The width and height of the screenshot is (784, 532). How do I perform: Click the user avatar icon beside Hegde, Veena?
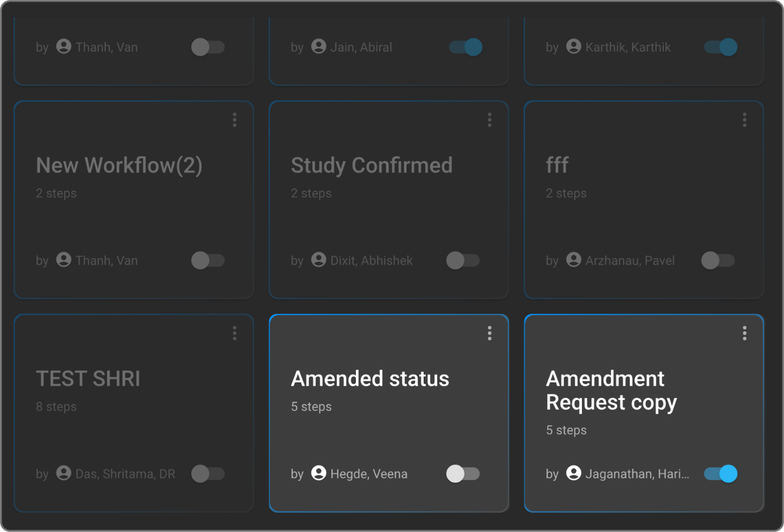(319, 473)
